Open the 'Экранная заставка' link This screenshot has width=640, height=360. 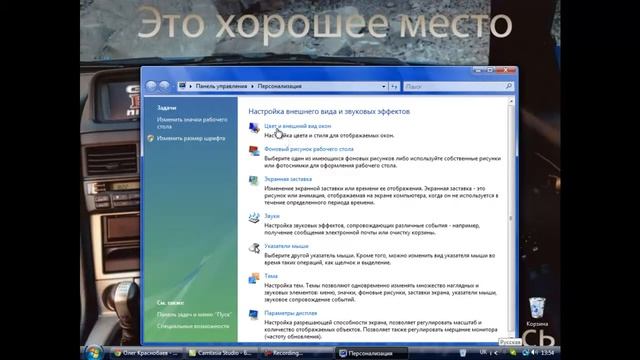point(288,179)
